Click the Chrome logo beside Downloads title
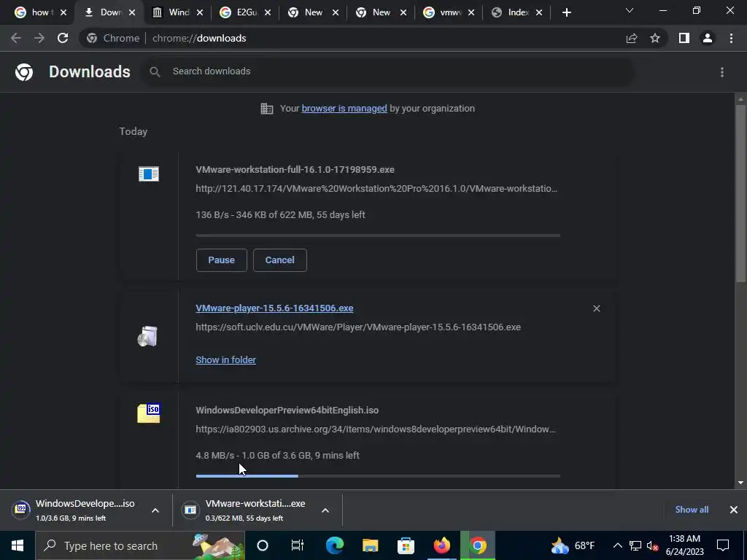 pos(24,72)
